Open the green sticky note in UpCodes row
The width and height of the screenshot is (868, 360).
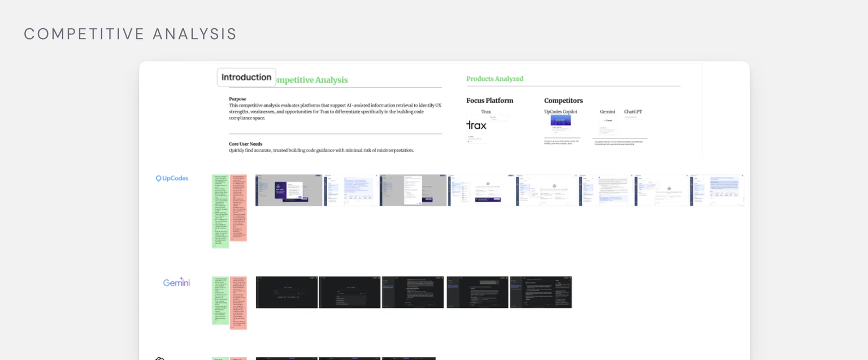coord(220,211)
